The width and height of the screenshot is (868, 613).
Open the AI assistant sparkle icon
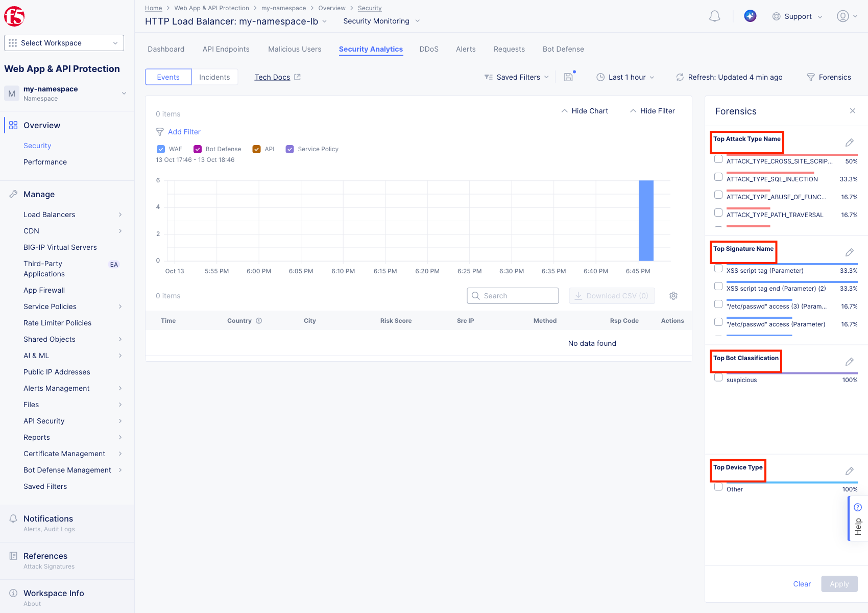750,16
